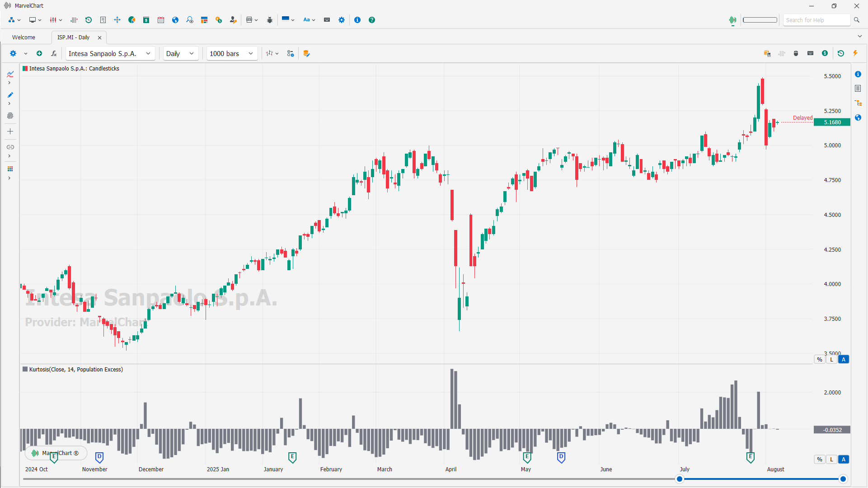The height and width of the screenshot is (488, 868).
Task: Expand the tab list chevron at far right
Action: [859, 37]
